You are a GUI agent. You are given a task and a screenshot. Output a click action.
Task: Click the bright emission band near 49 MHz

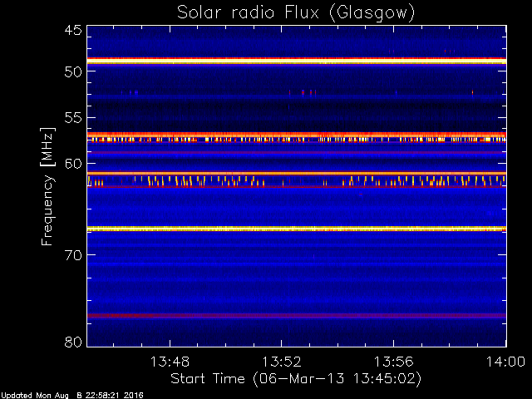pyautogui.click(x=297, y=61)
